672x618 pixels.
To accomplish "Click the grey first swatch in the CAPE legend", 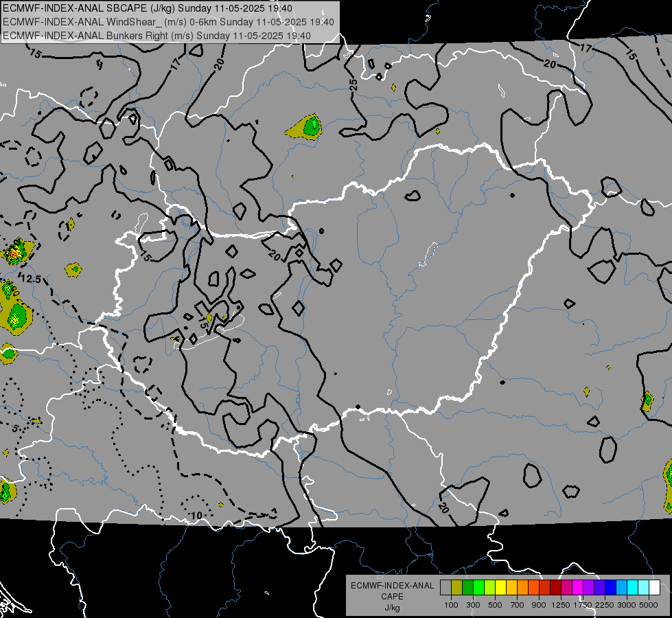I will (x=445, y=588).
